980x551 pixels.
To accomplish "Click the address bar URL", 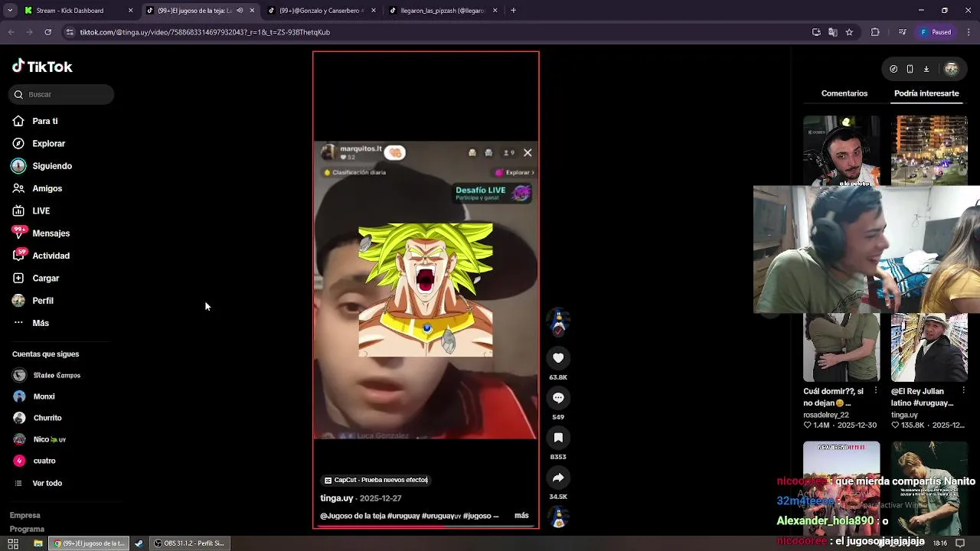I will 205,32.
